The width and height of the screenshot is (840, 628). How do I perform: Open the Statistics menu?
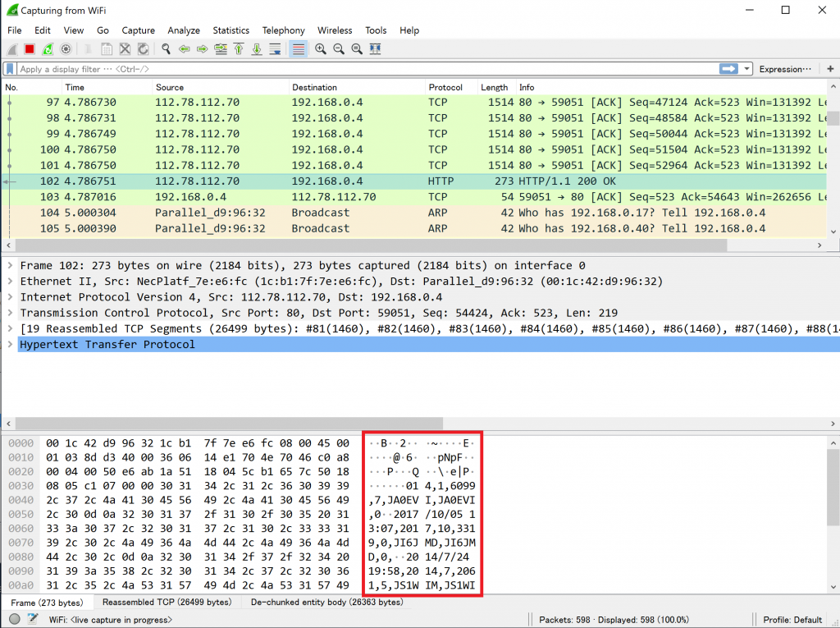[x=231, y=30]
